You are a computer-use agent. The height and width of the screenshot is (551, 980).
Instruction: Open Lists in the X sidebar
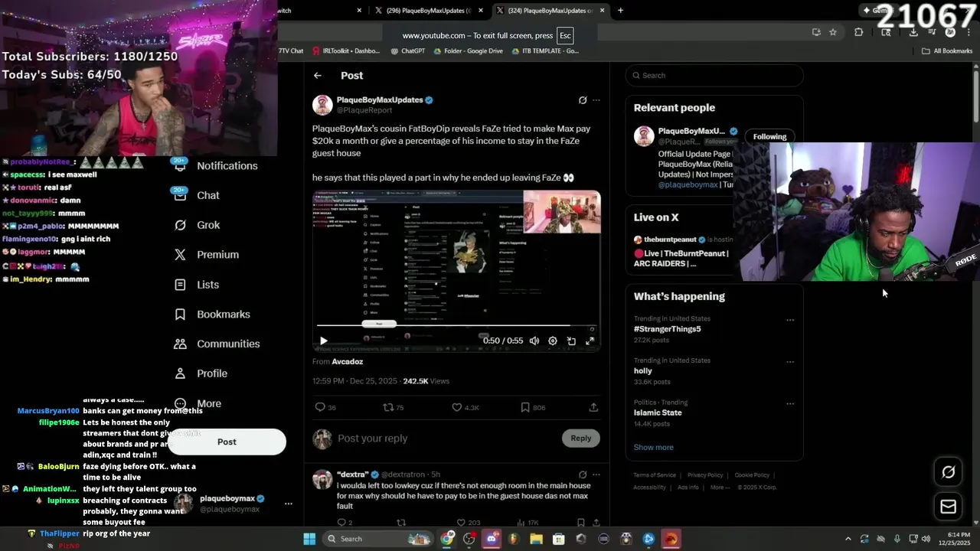(197, 285)
